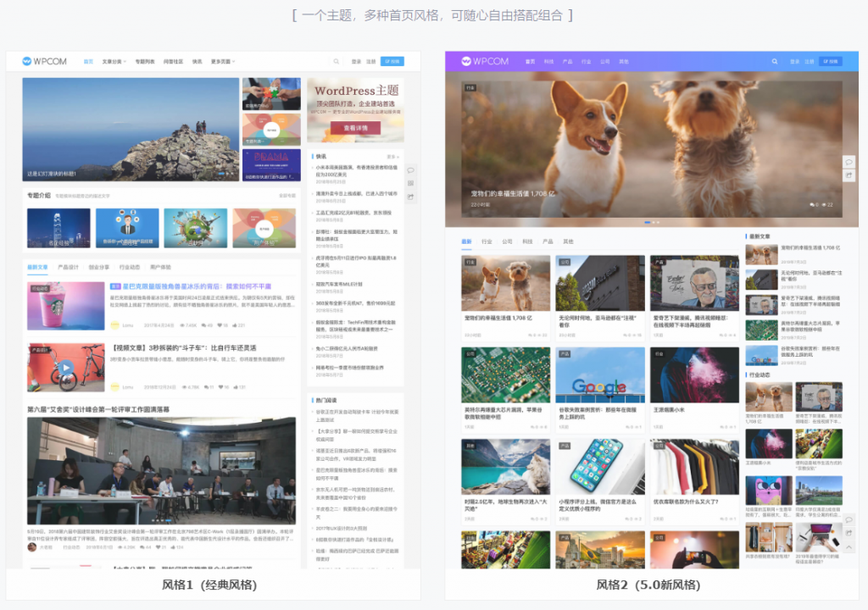868x610 pixels.
Task: Click comment bubble icon beside Style 2 dog banner
Action: click(x=849, y=162)
